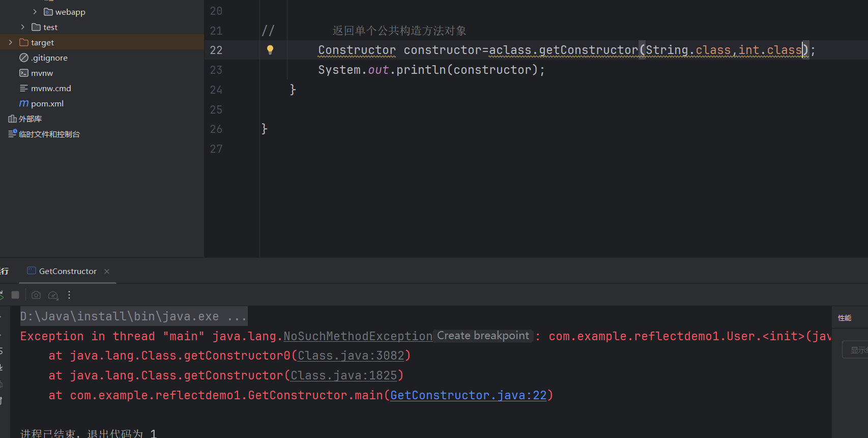The height and width of the screenshot is (438, 868).
Task: Jump to GetConstructor.java:22 source link
Action: pos(469,395)
